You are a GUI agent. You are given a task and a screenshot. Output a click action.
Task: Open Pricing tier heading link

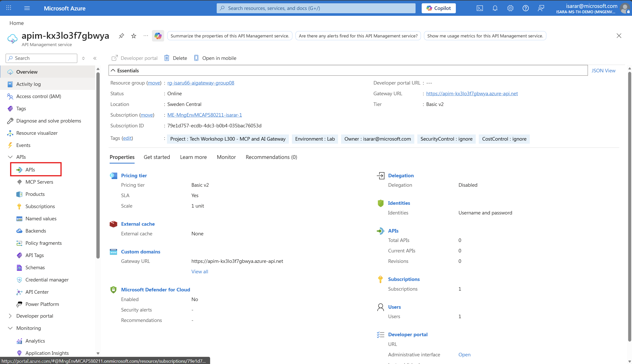click(x=134, y=176)
